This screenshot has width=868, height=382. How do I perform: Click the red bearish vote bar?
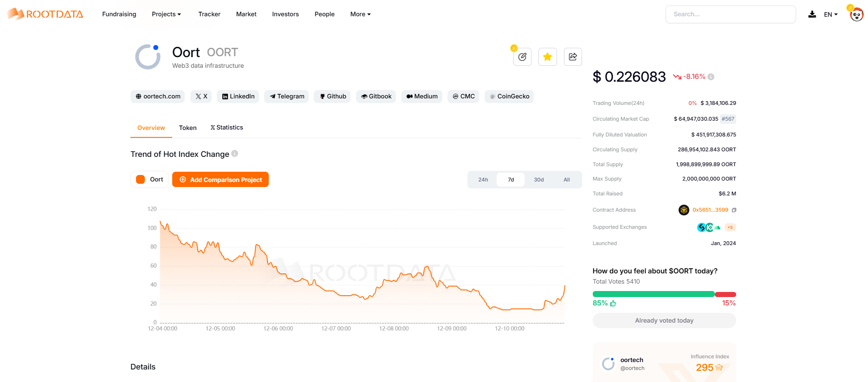pyautogui.click(x=725, y=294)
